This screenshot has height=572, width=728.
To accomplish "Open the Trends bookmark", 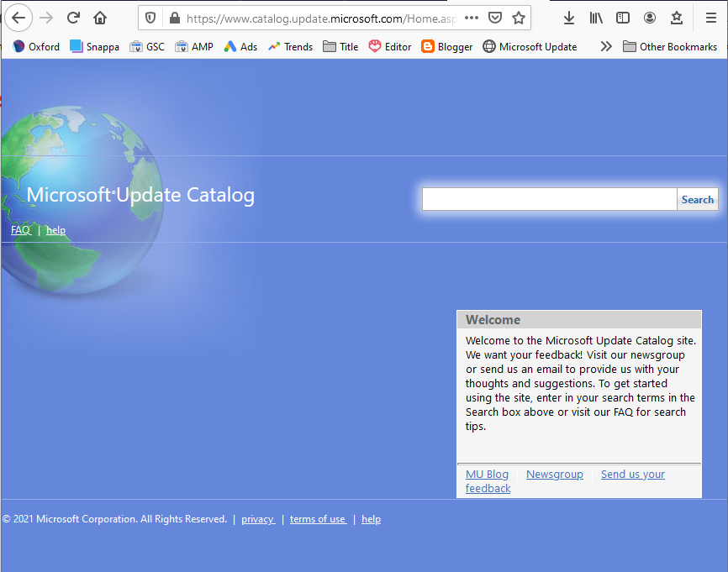I will tap(290, 47).
